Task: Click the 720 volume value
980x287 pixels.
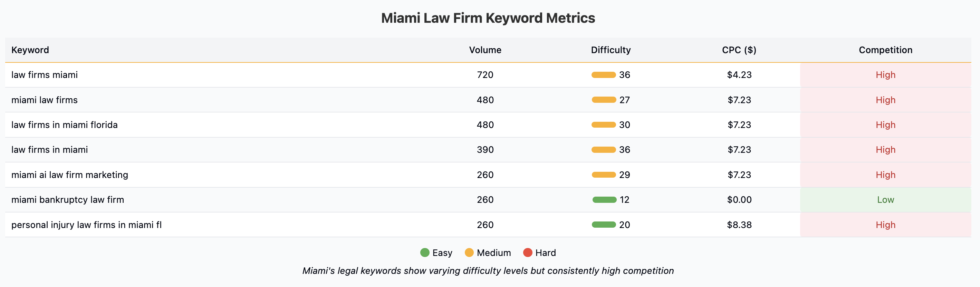Action: pos(485,75)
